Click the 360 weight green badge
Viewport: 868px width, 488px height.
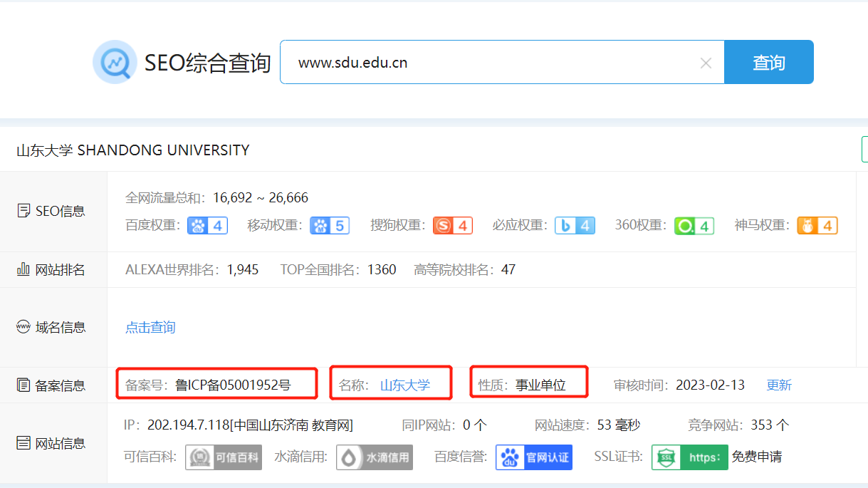click(694, 226)
